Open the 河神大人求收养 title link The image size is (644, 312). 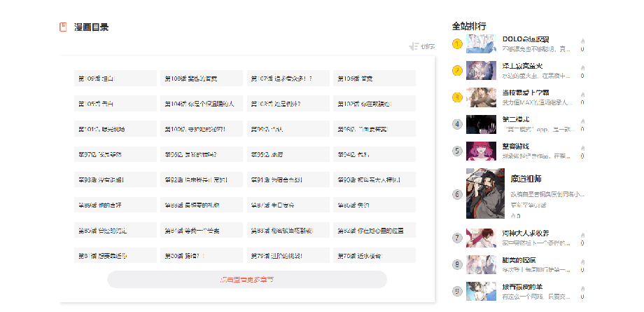click(526, 233)
